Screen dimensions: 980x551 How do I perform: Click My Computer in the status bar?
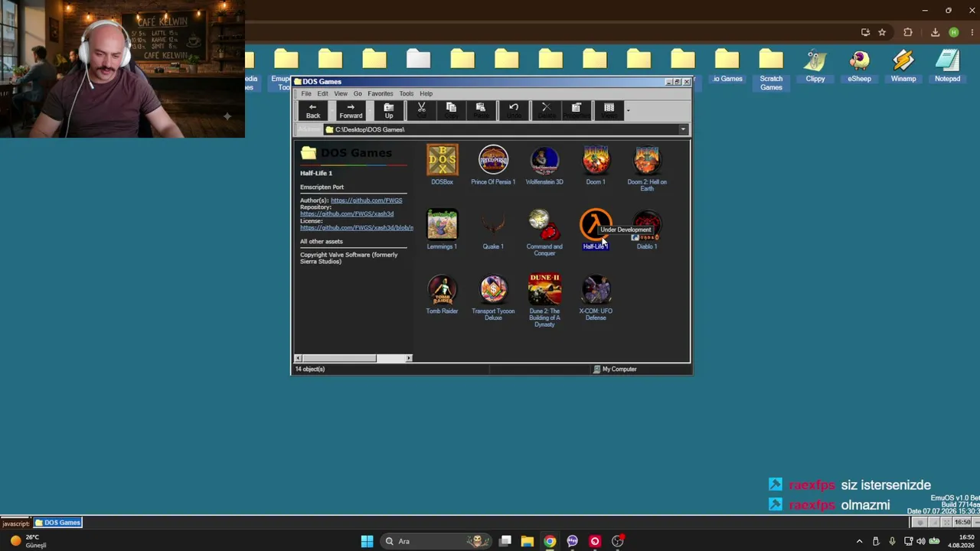click(615, 369)
